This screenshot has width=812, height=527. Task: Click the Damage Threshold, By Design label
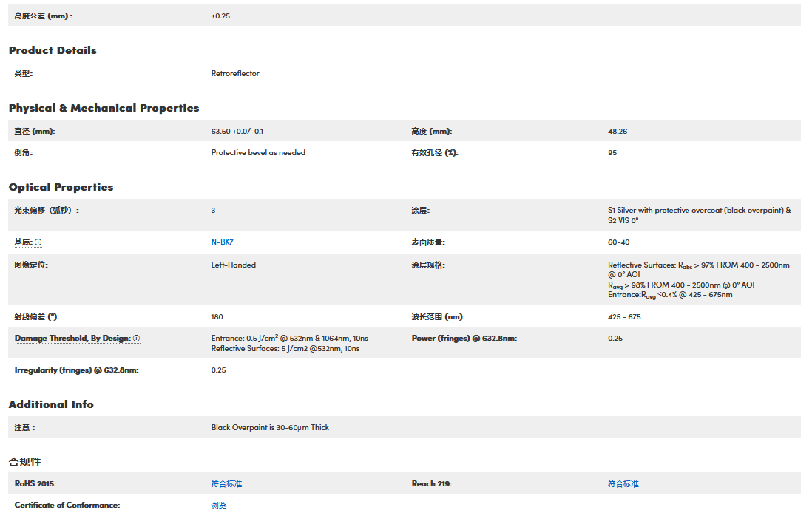coord(72,339)
